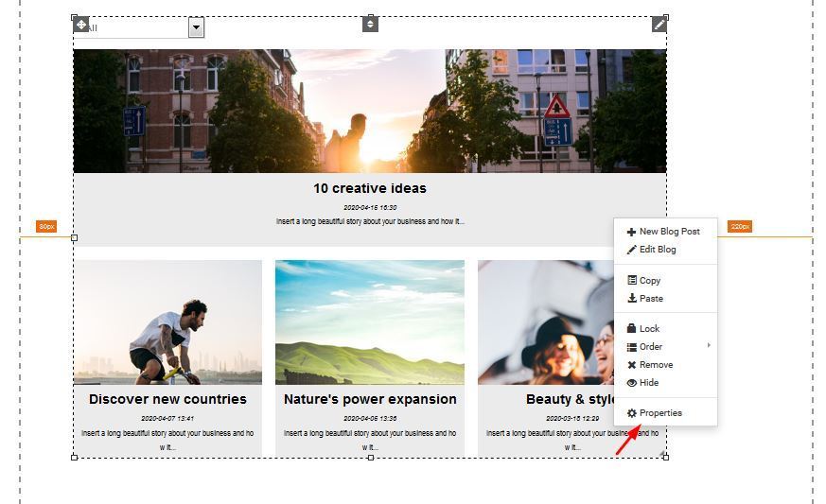Open the blog category filter dropdown
Image resolution: width=826 pixels, height=504 pixels.
tap(196, 27)
